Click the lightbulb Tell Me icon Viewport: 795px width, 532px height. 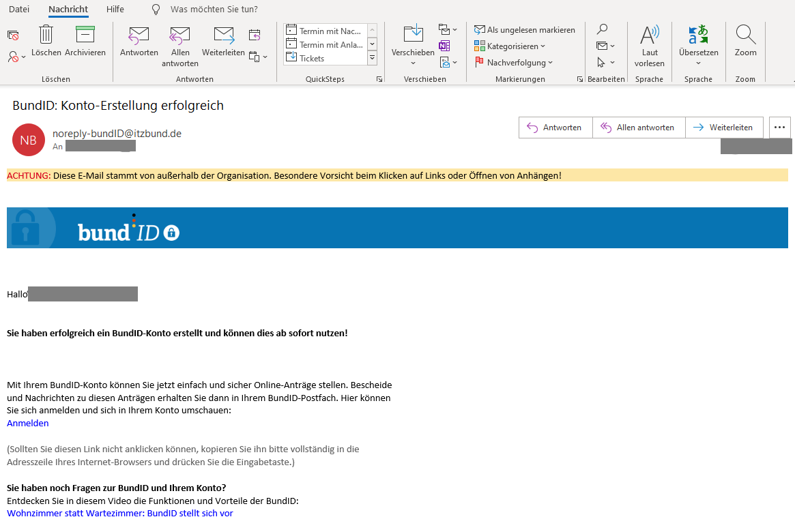pyautogui.click(x=156, y=9)
